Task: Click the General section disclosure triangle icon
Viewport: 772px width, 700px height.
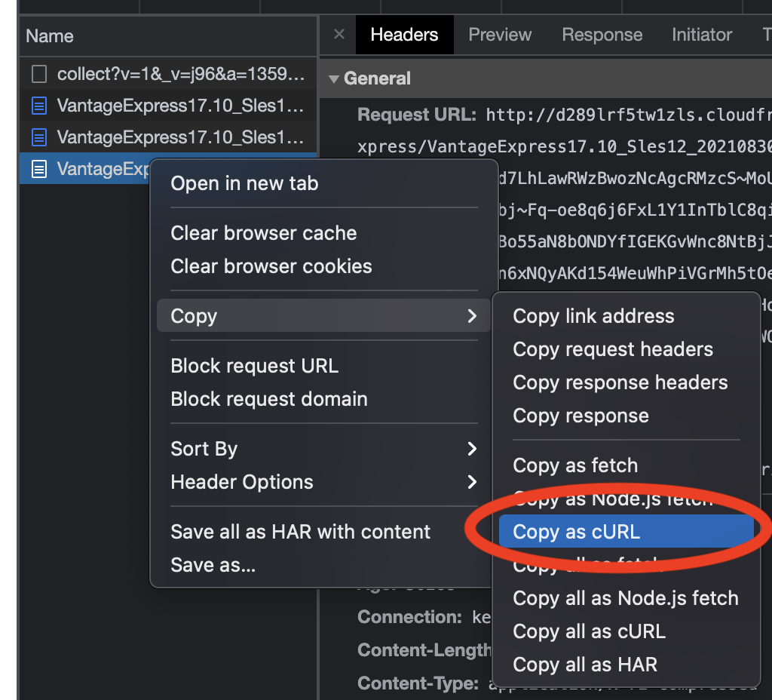Action: 334,78
